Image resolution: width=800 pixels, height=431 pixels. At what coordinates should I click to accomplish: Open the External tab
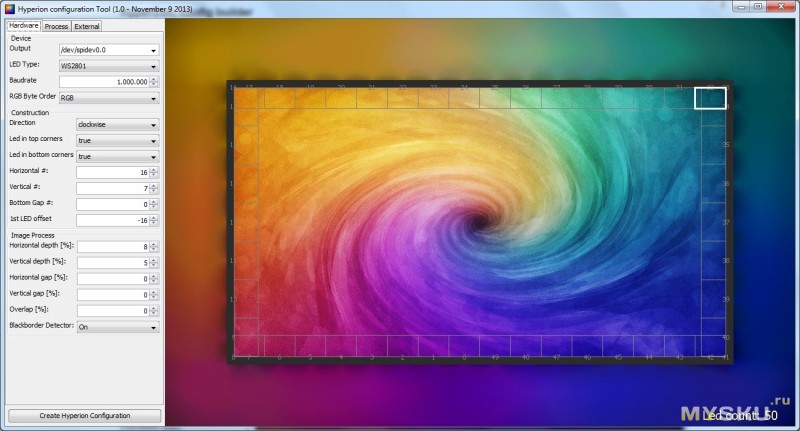click(x=87, y=26)
